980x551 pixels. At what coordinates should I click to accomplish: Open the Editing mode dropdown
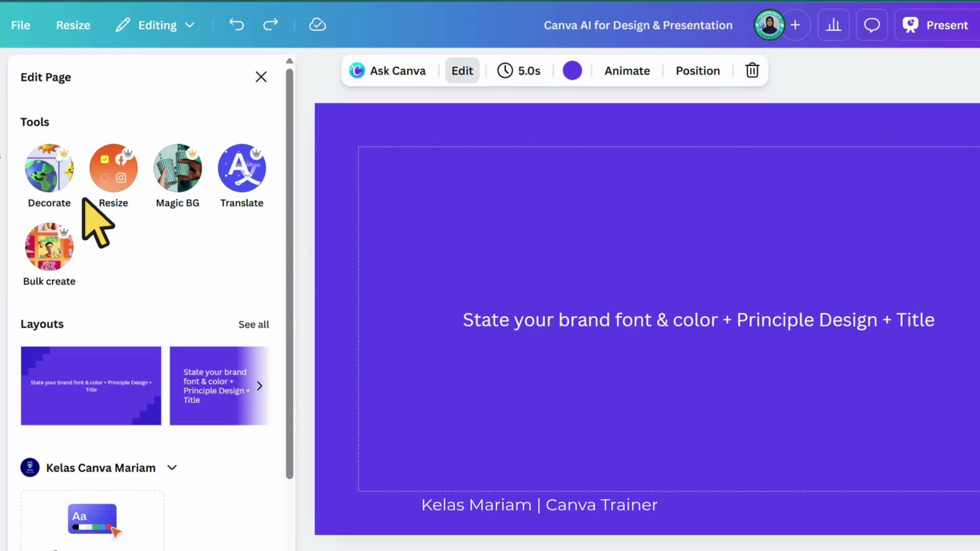[x=155, y=25]
